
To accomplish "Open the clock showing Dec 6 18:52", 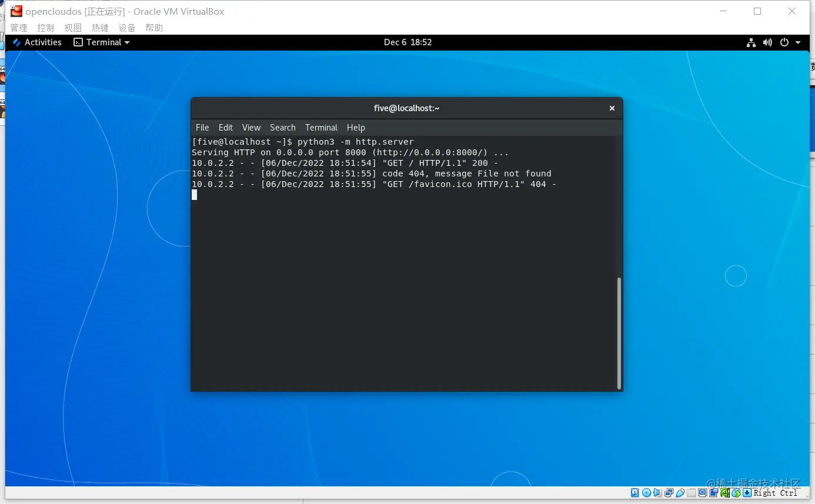I will [407, 42].
